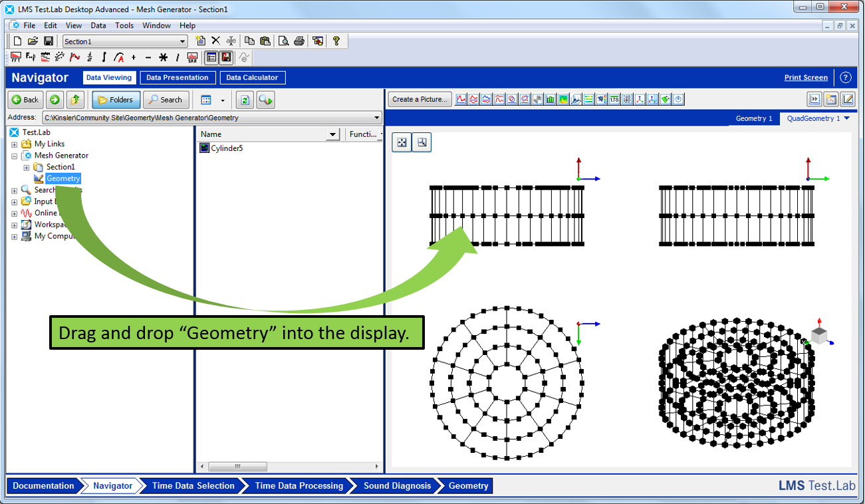Click the New document icon
Image resolution: width=865 pixels, height=504 pixels.
(x=18, y=41)
